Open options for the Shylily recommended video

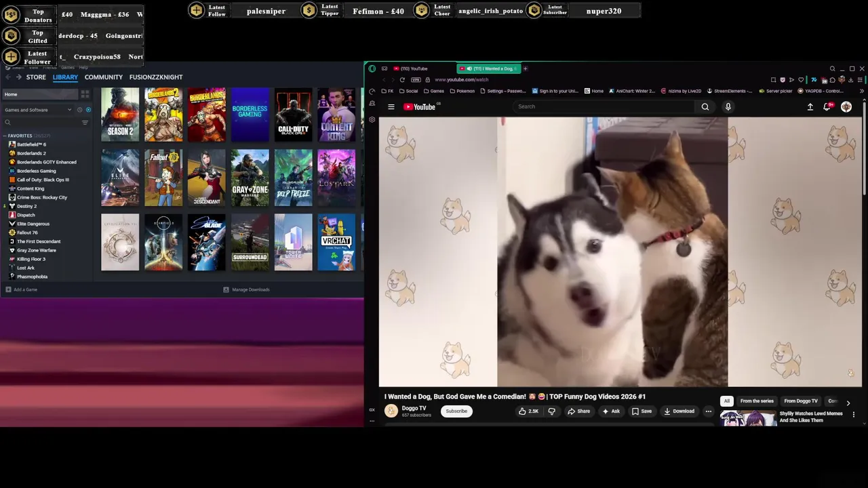[x=854, y=414]
